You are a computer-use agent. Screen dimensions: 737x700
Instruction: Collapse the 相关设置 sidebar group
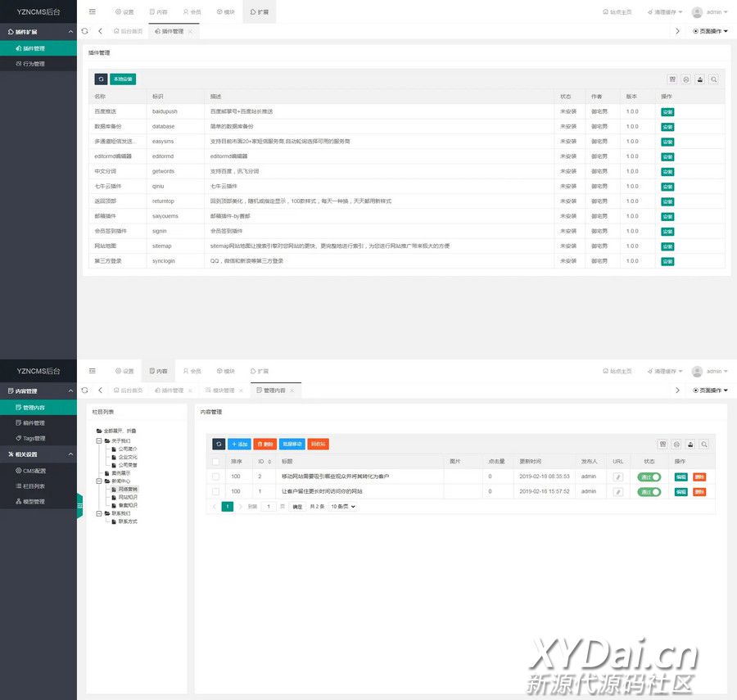tap(70, 454)
